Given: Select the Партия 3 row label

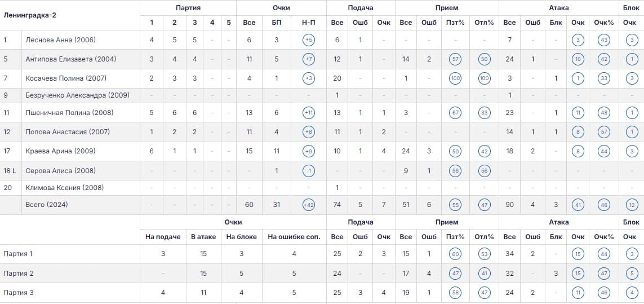Looking at the screenshot, I should tap(18, 293).
